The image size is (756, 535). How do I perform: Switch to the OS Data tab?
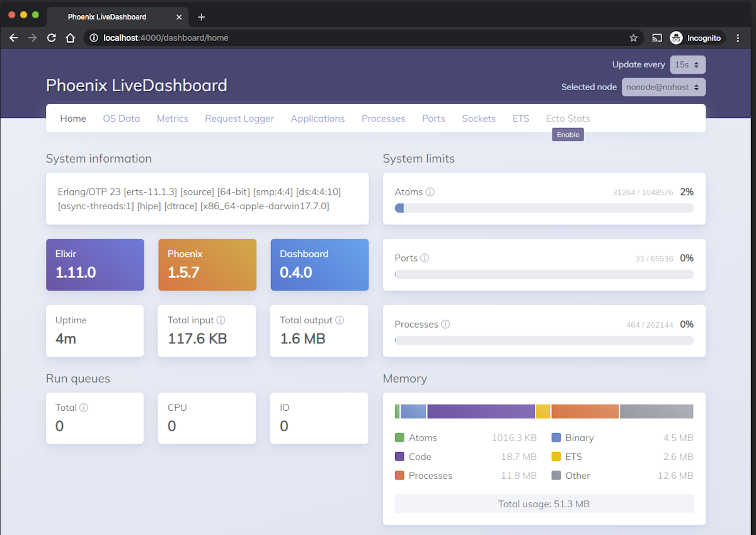tap(121, 118)
